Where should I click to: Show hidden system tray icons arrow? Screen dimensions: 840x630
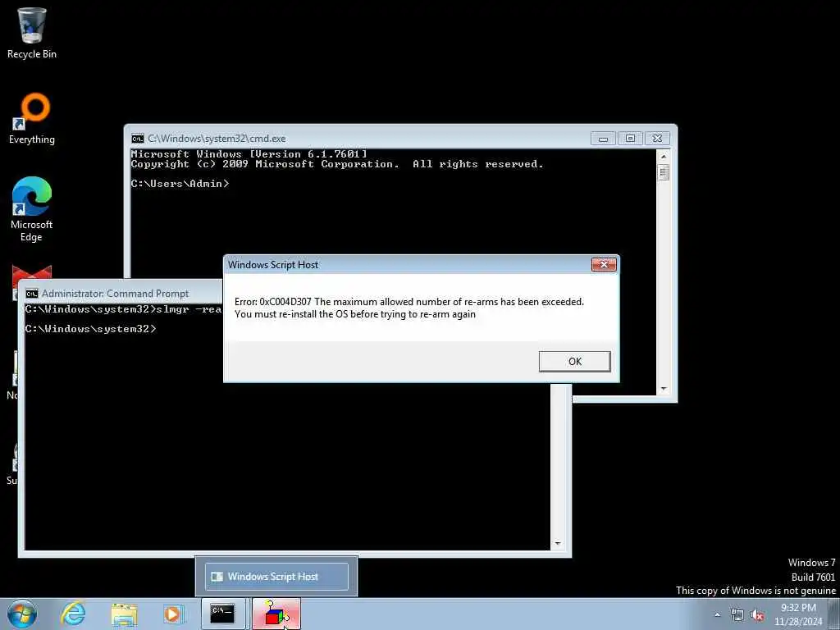click(717, 614)
